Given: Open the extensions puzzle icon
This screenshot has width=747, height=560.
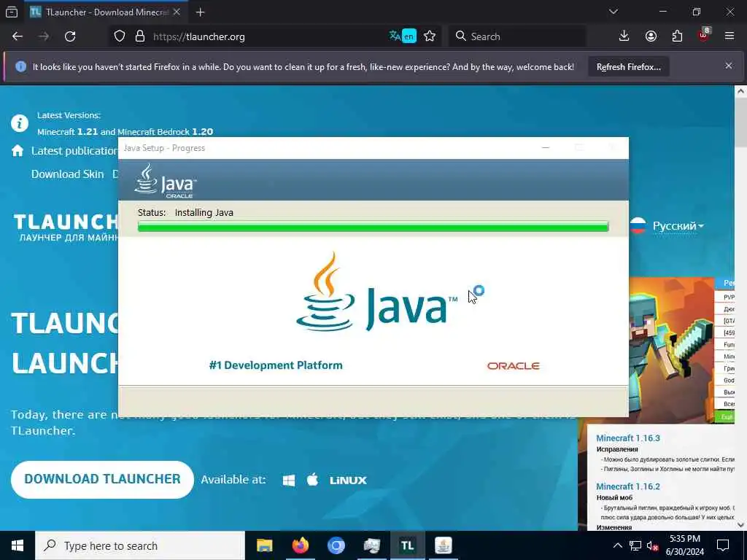Looking at the screenshot, I should (x=677, y=36).
